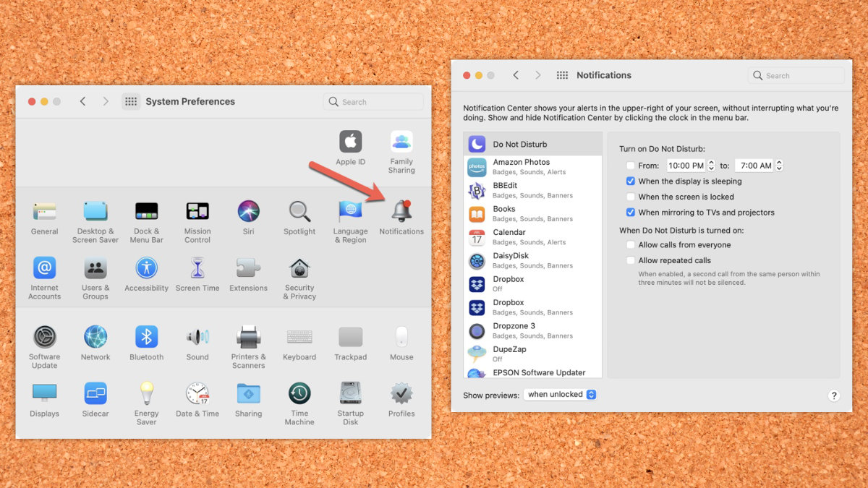Uncheck When the display is sleeping
The height and width of the screenshot is (488, 868).
pyautogui.click(x=631, y=181)
